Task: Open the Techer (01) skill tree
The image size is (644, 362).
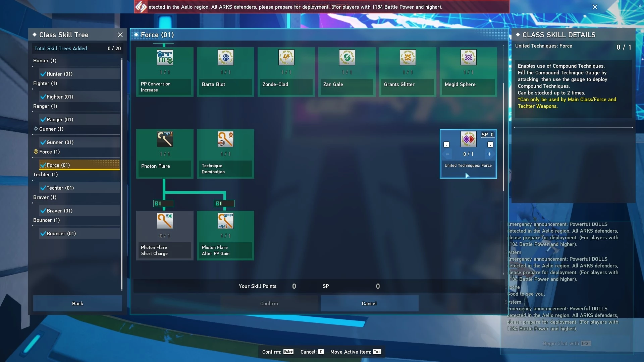Action: (79, 188)
